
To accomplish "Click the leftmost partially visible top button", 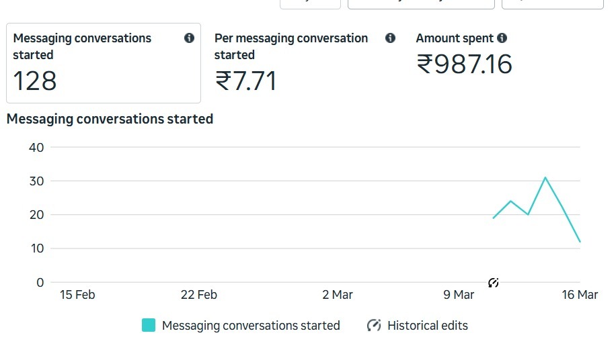I will pos(311,4).
